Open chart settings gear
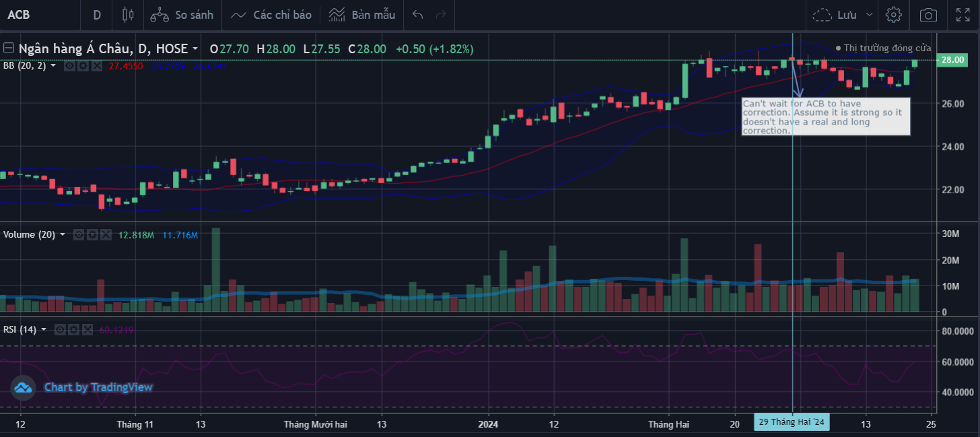Image resolution: width=980 pixels, height=437 pixels. pos(893,15)
